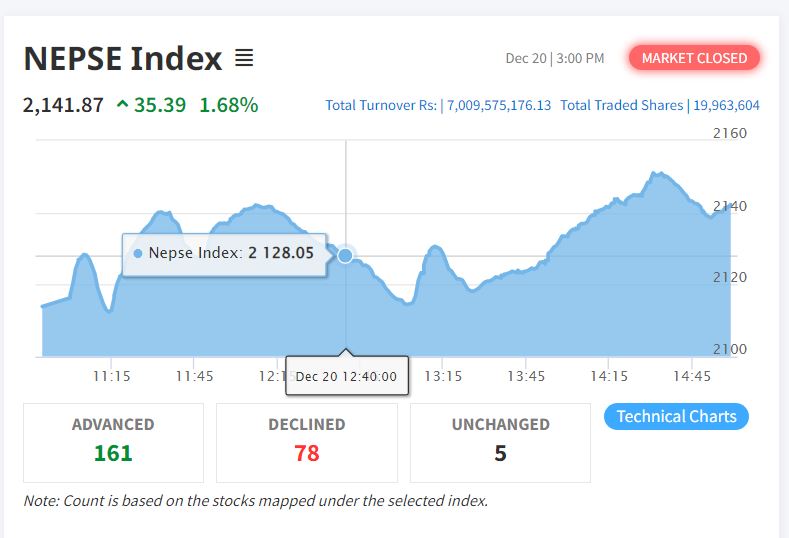Image resolution: width=789 pixels, height=538 pixels.
Task: Click the 11:15 time axis label
Action: tap(111, 376)
